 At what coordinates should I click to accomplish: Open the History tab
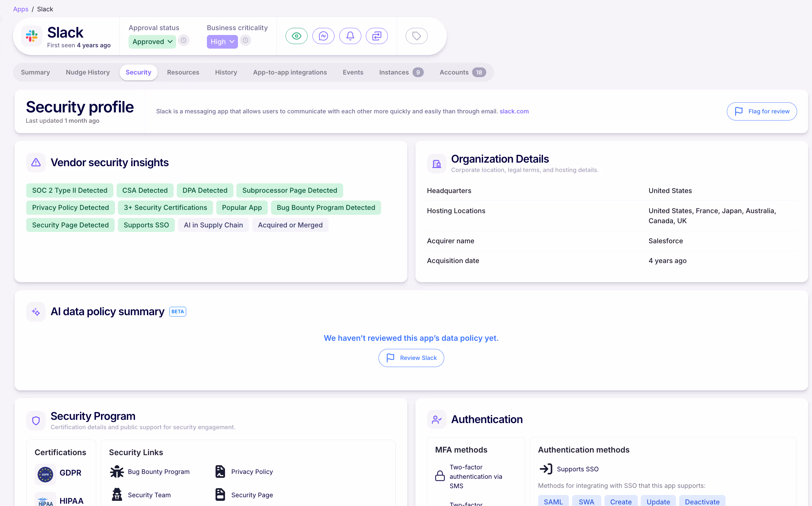[x=226, y=72]
